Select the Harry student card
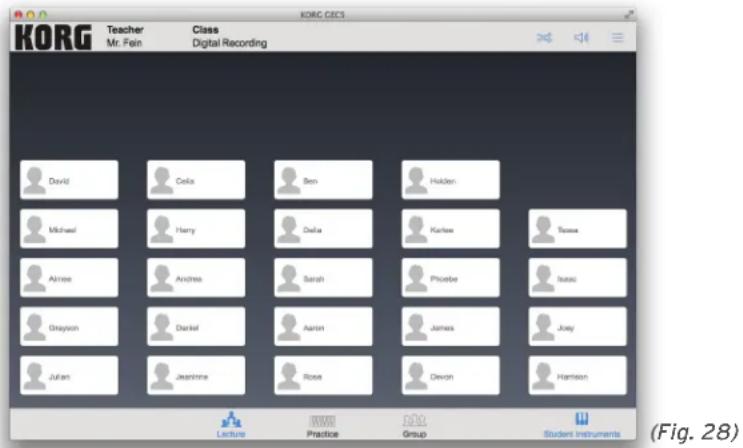The height and width of the screenshot is (448, 743). (196, 229)
